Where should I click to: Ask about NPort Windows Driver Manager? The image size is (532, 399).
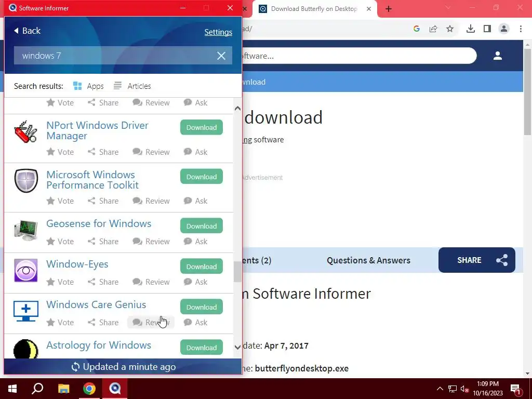coord(195,152)
